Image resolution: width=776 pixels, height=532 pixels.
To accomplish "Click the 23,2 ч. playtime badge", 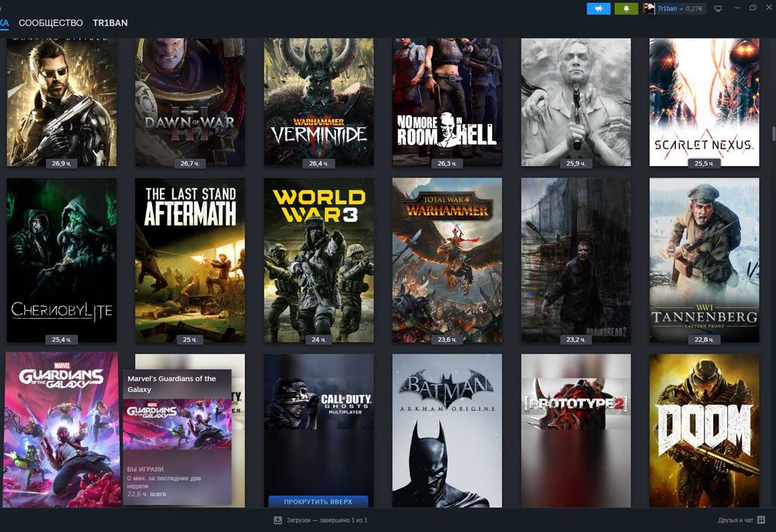I will click(576, 340).
